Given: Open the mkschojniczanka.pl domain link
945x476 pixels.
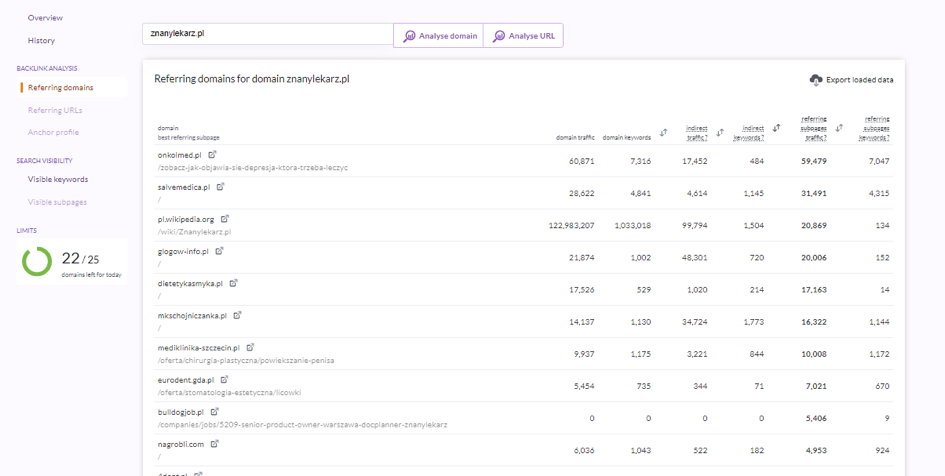Looking at the screenshot, I should (x=192, y=316).
